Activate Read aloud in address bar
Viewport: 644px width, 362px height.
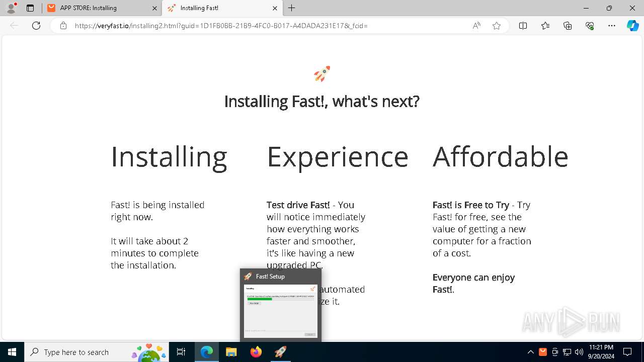click(476, 26)
